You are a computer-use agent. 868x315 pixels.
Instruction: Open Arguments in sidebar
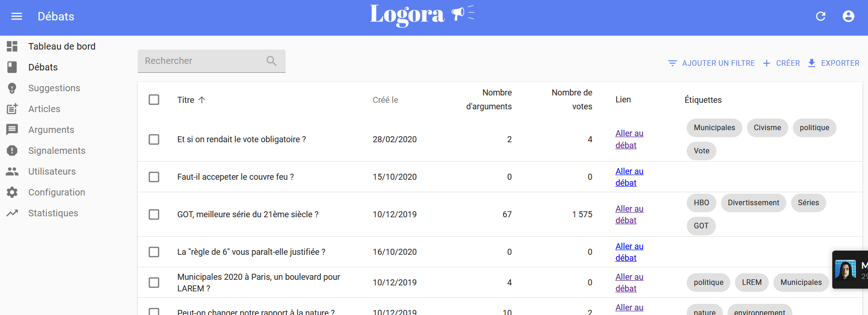51,130
